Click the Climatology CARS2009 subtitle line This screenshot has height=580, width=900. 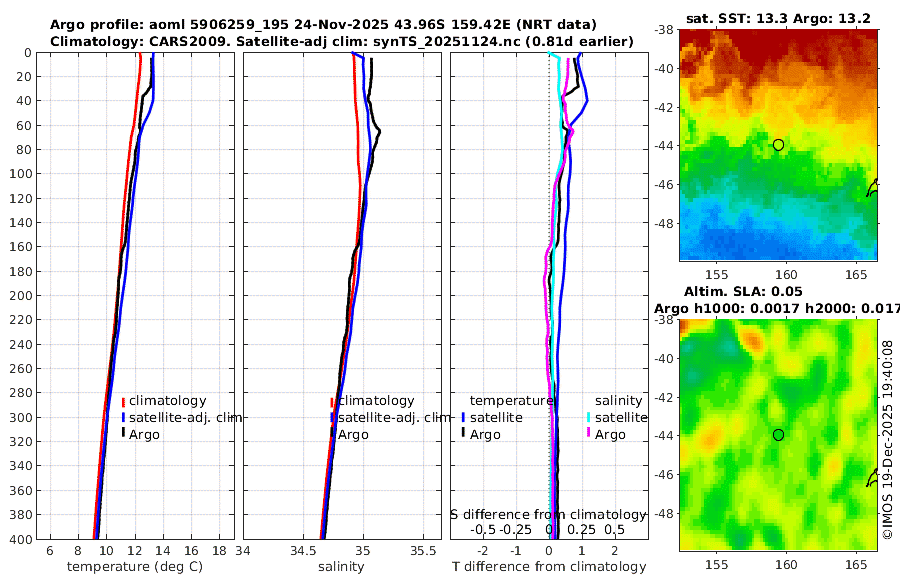[x=342, y=41]
